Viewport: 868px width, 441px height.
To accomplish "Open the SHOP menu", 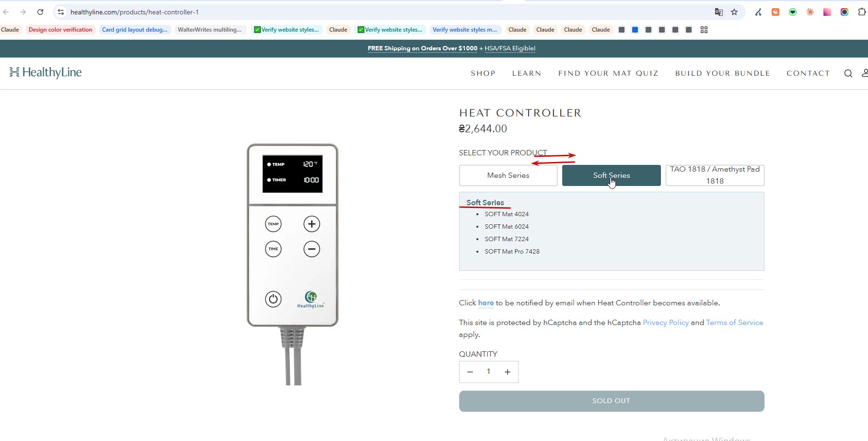I will pyautogui.click(x=483, y=73).
